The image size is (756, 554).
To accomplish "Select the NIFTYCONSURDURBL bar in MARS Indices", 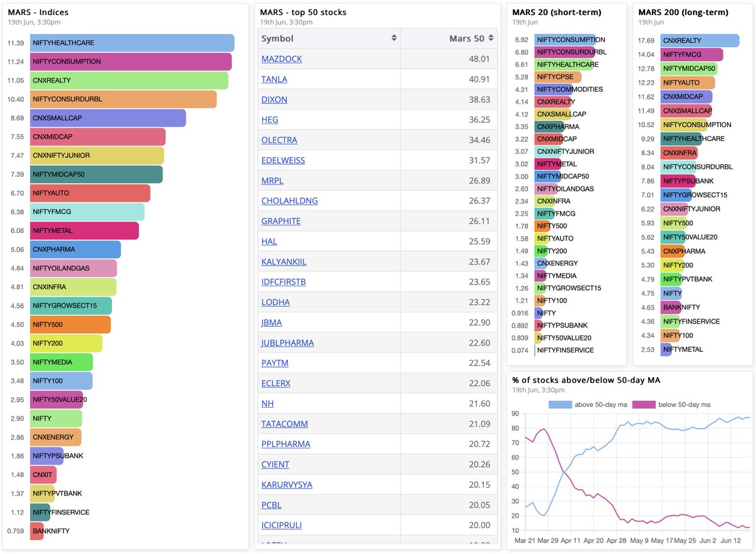I will (x=123, y=99).
